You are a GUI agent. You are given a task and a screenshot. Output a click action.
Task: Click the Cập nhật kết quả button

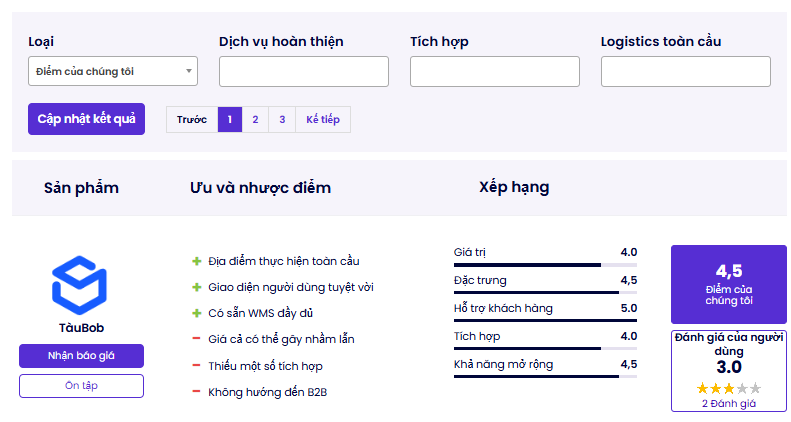coord(86,119)
